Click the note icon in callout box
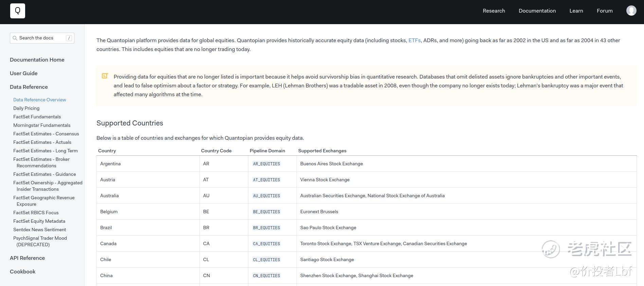Viewport: 644px width, 286px height. [105, 76]
